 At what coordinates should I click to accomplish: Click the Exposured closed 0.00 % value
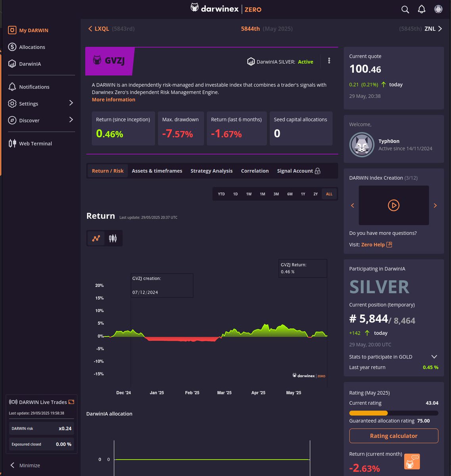63,444
